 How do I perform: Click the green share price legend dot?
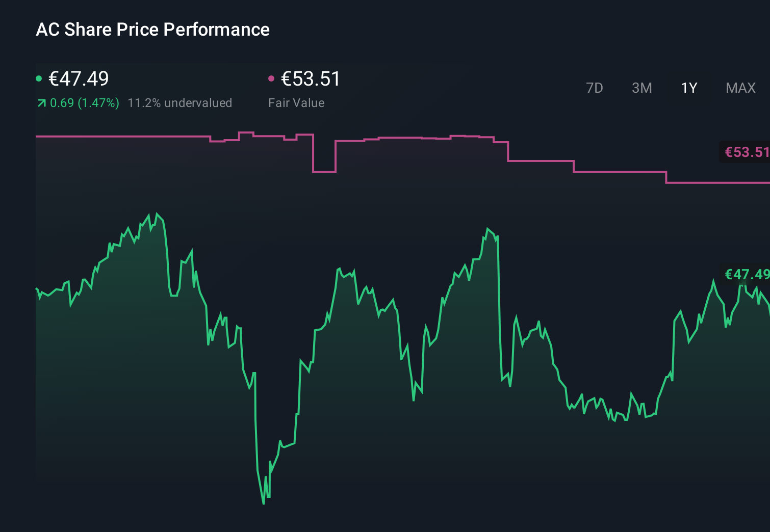[x=39, y=78]
